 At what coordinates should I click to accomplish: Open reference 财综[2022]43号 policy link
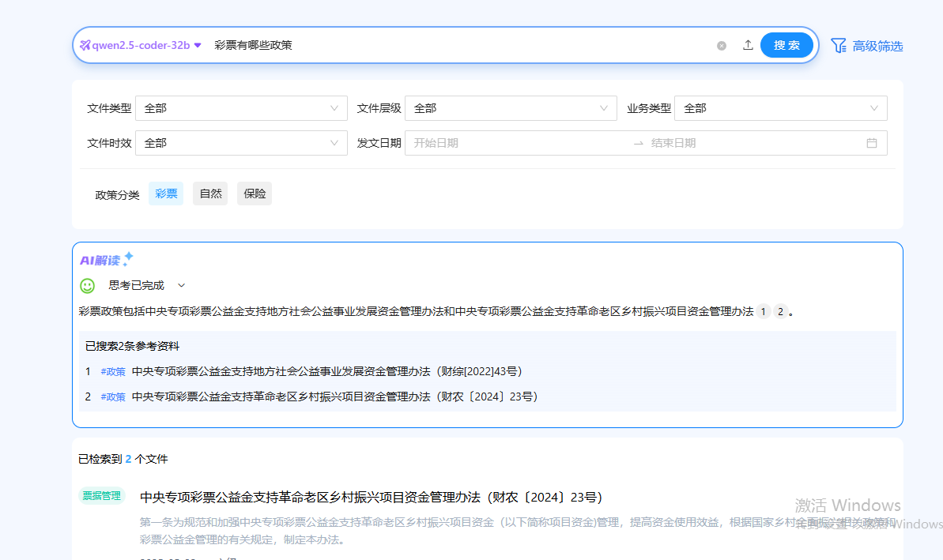326,371
